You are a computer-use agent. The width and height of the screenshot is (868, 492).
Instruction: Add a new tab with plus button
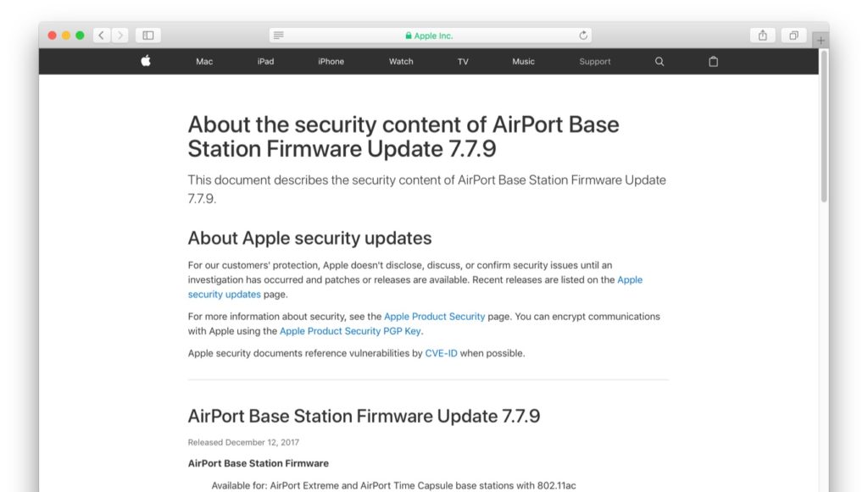point(821,40)
